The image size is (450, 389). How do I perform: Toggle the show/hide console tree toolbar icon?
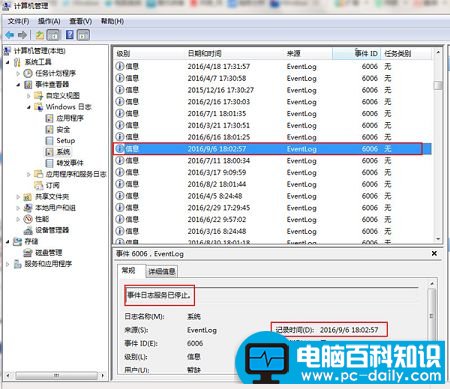click(x=53, y=35)
